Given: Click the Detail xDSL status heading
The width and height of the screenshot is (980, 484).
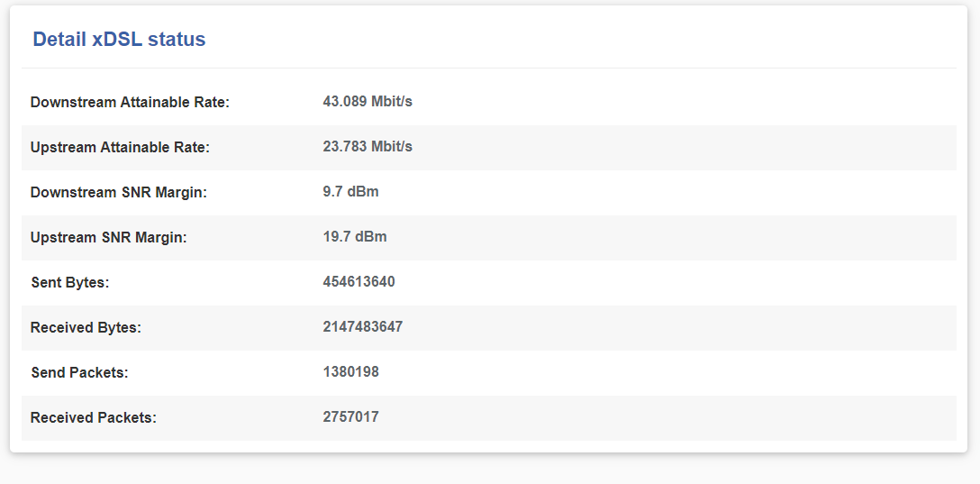Looking at the screenshot, I should [x=119, y=40].
